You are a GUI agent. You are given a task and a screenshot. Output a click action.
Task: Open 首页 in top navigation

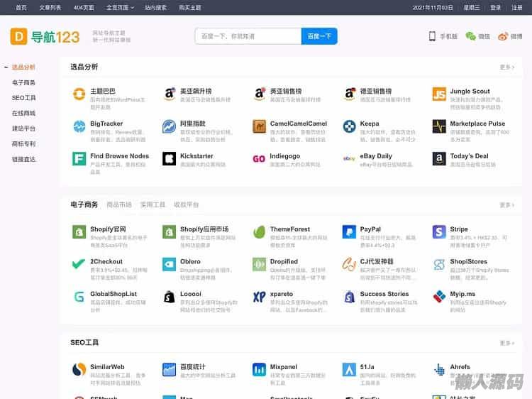pos(21,8)
